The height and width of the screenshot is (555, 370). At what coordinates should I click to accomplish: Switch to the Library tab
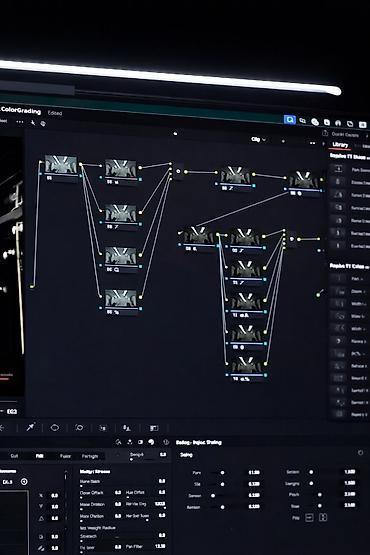(340, 144)
